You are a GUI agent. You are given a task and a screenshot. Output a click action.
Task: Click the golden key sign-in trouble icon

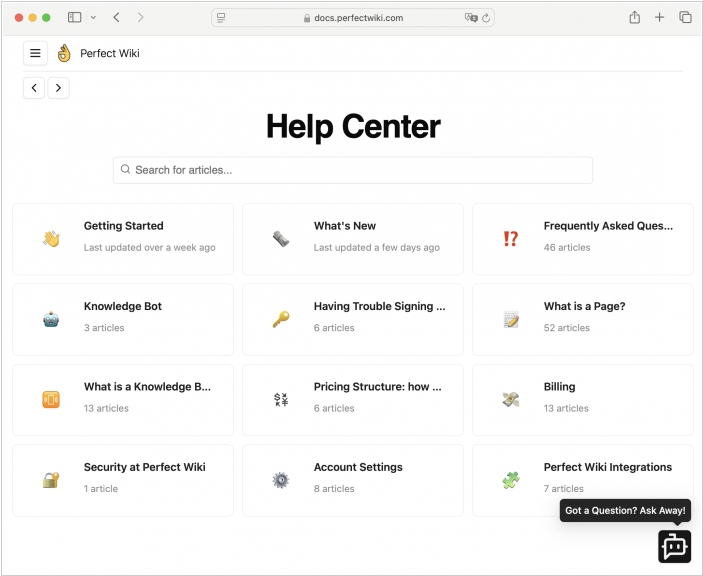tap(281, 319)
